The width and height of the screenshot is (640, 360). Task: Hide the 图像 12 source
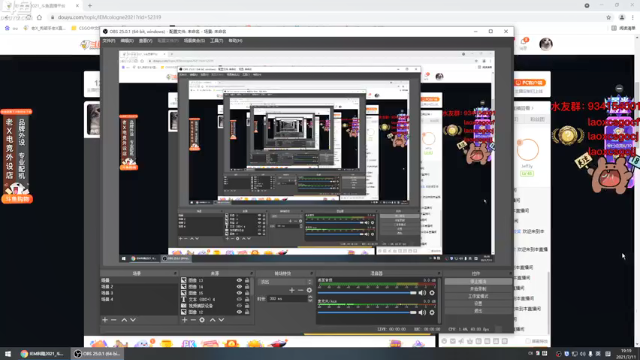tap(239, 312)
